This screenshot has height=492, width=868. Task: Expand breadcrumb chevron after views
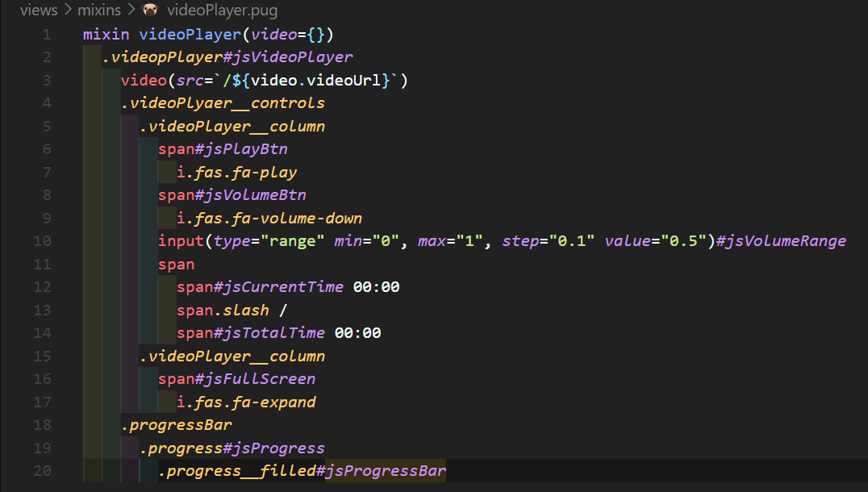tap(68, 10)
